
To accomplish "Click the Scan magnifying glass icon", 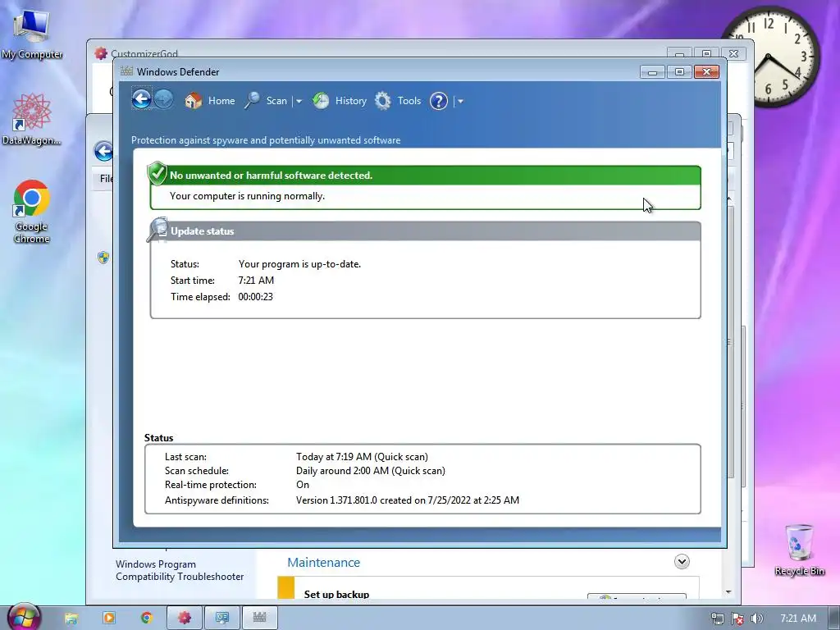I will (252, 101).
